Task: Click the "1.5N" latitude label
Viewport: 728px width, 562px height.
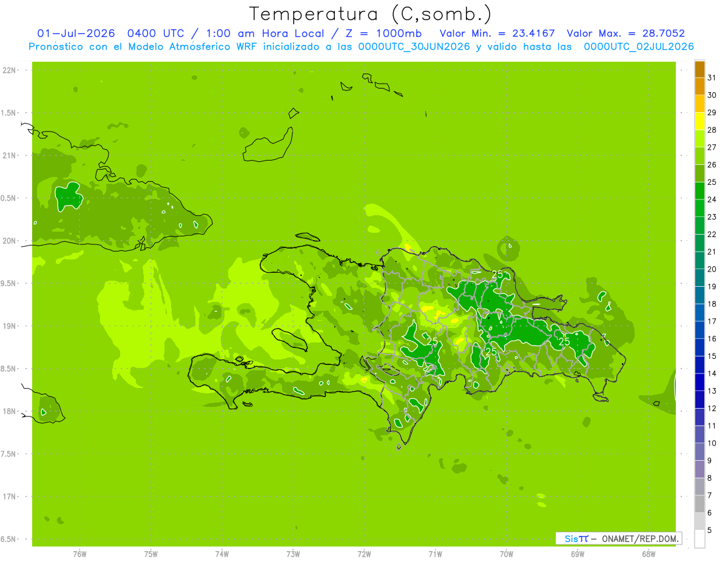Action: point(9,113)
